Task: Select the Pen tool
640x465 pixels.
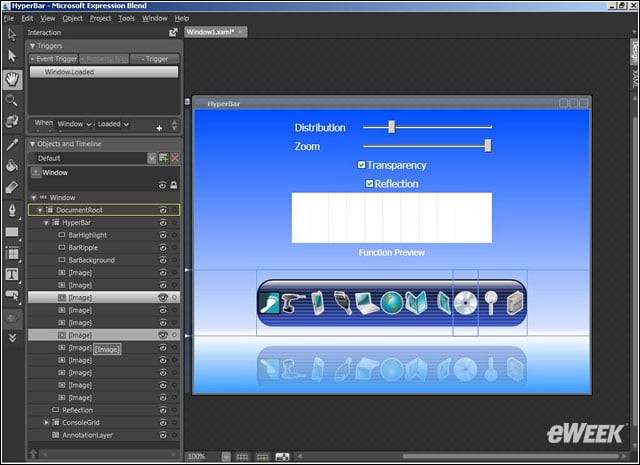Action: click(x=11, y=210)
